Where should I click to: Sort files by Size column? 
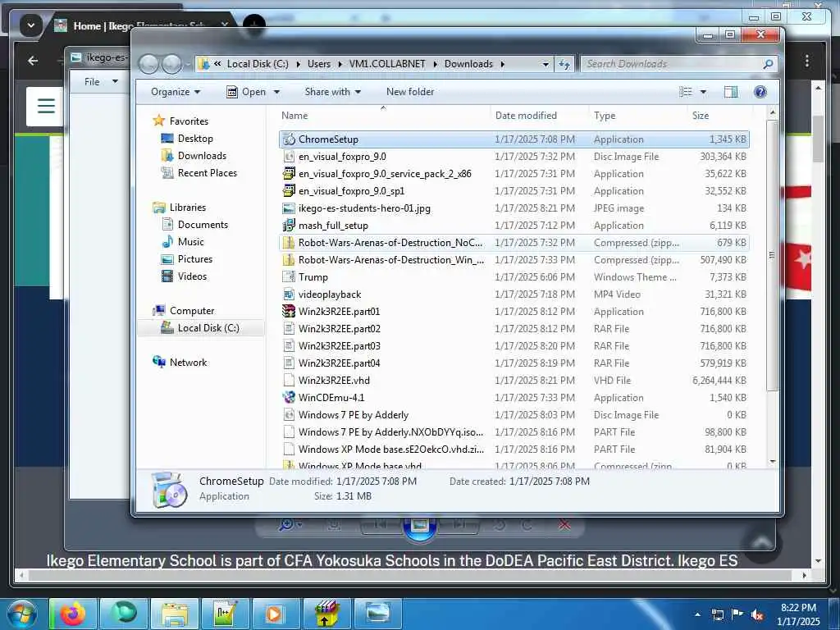coord(719,115)
